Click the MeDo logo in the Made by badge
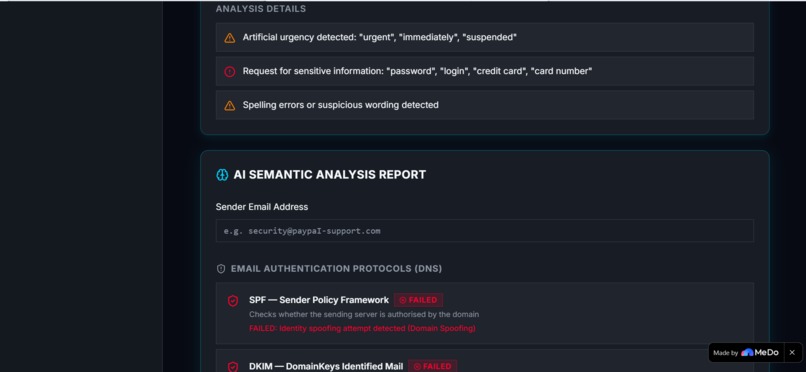Viewport: 806px width, 372px height. tap(760, 352)
